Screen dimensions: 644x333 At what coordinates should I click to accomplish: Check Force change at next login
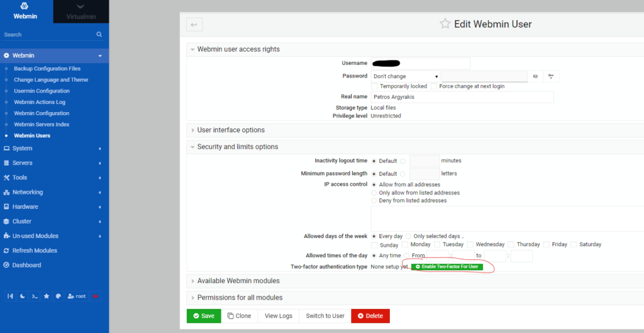tap(434, 86)
